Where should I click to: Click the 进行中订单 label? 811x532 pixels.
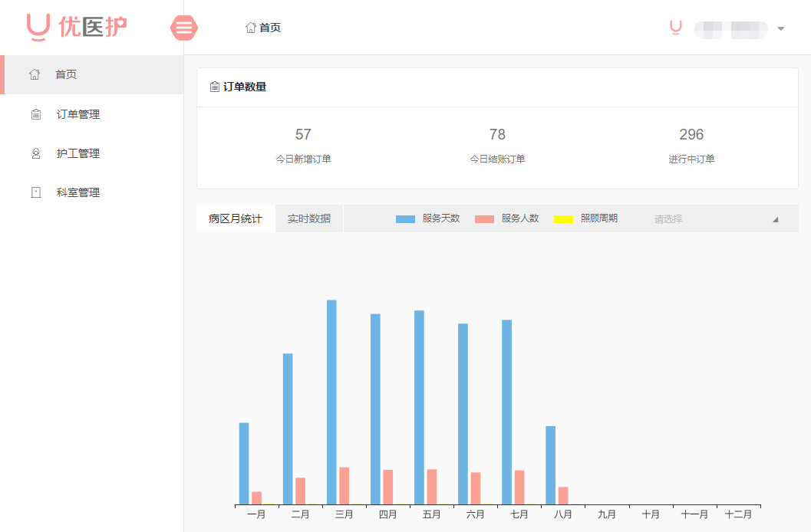691,159
